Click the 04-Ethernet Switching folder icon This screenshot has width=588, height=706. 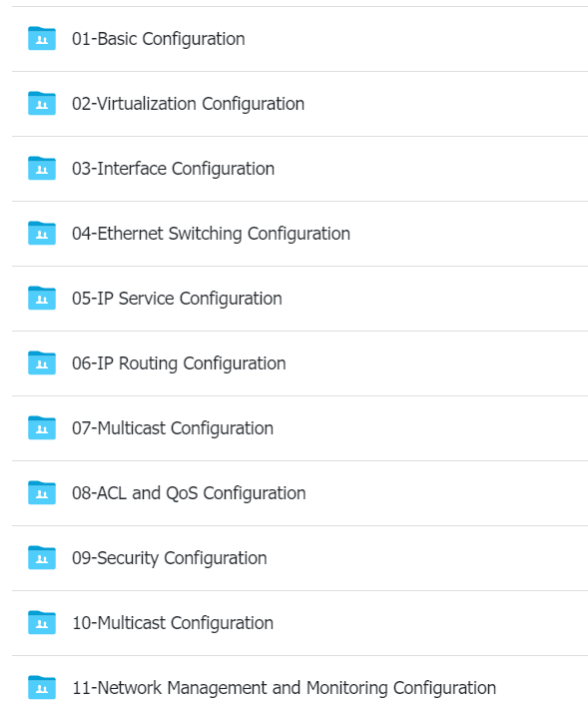[x=41, y=233]
